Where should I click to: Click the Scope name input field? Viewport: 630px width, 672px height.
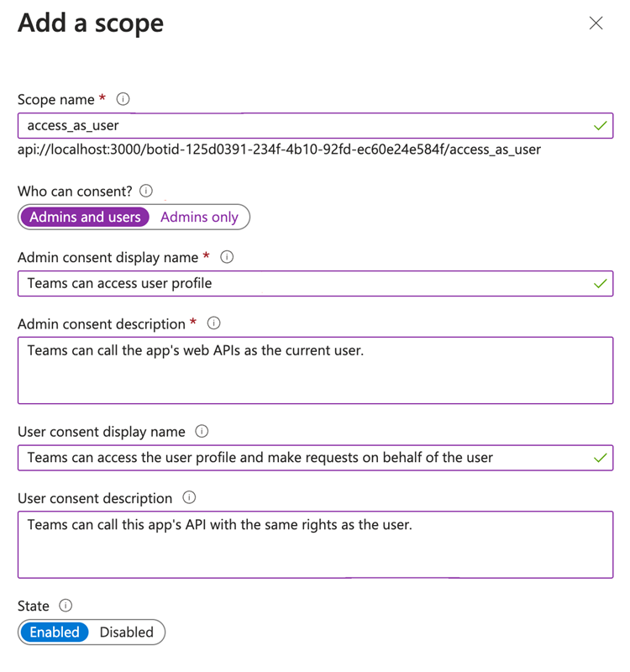pos(302,126)
